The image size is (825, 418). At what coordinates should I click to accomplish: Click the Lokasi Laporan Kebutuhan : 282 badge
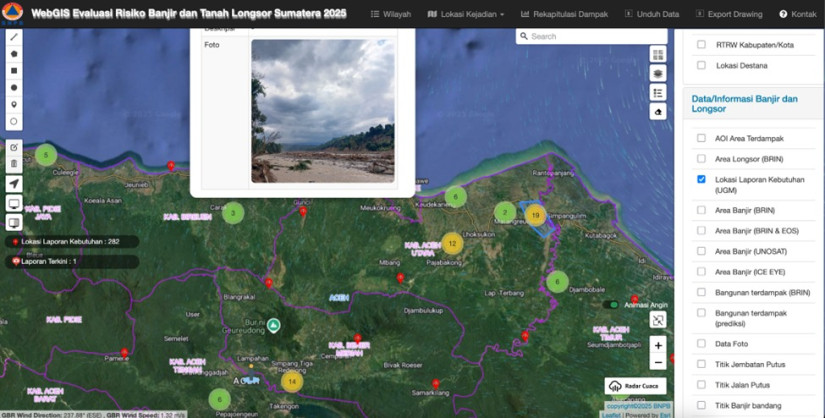(x=72, y=242)
